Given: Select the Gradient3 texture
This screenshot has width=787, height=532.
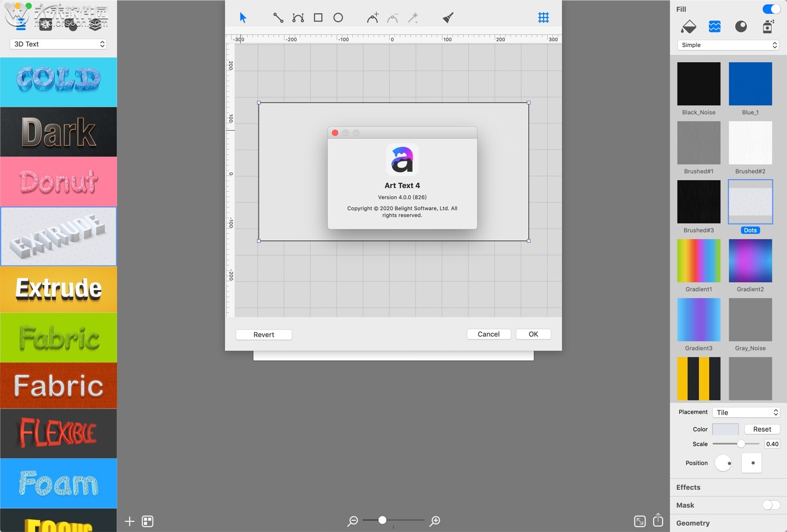Looking at the screenshot, I should 699,320.
